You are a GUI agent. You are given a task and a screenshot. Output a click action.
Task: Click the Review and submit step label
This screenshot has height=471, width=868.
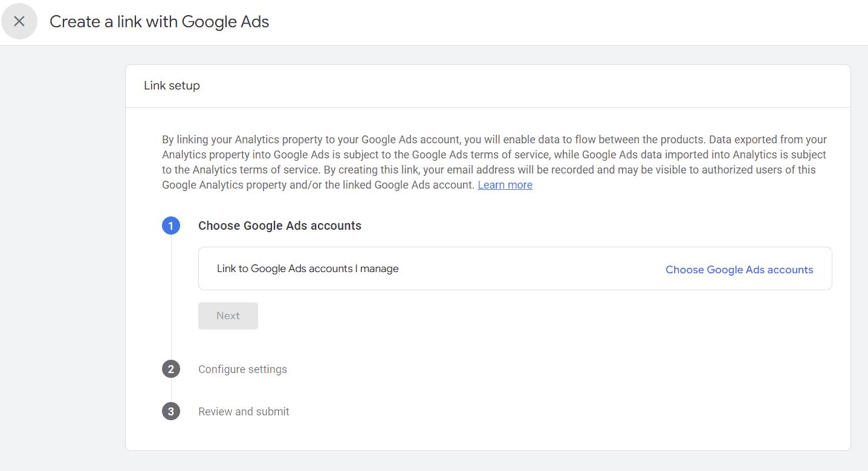244,411
